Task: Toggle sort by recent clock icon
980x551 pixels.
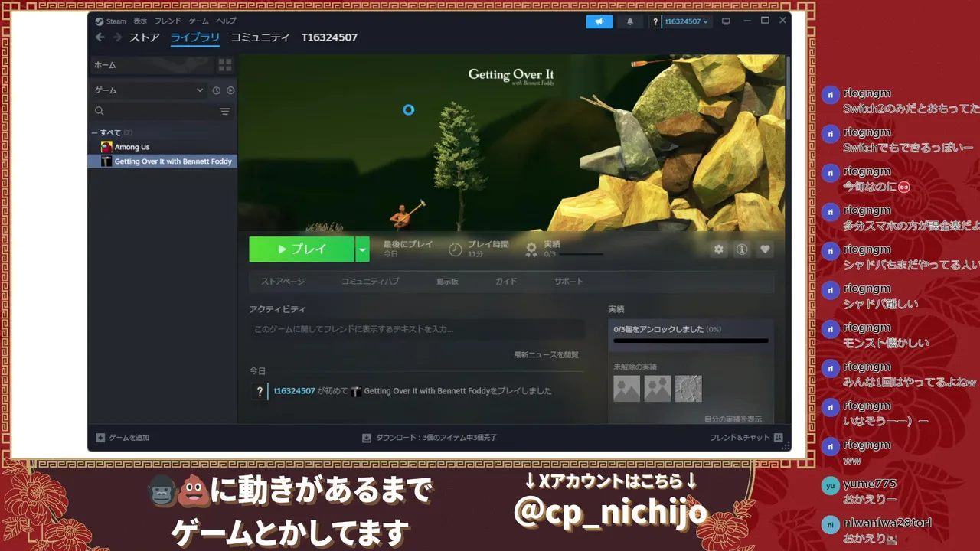Action: [217, 90]
